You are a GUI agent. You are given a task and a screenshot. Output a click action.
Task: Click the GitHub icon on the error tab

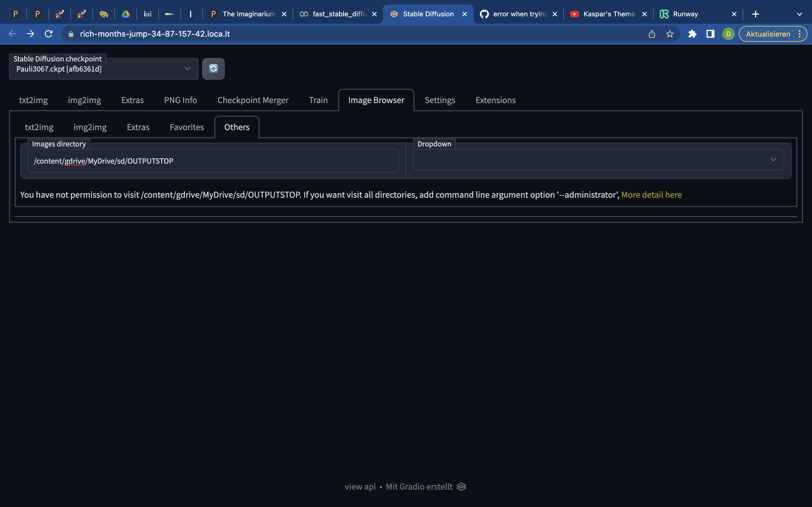(x=484, y=14)
